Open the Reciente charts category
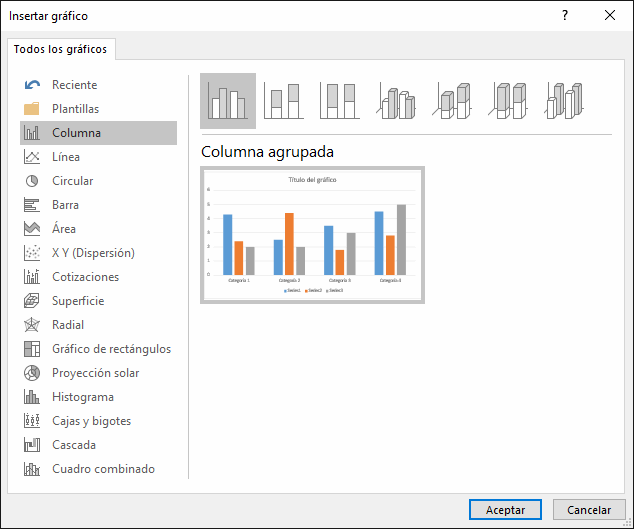The width and height of the screenshot is (634, 529). (x=74, y=85)
